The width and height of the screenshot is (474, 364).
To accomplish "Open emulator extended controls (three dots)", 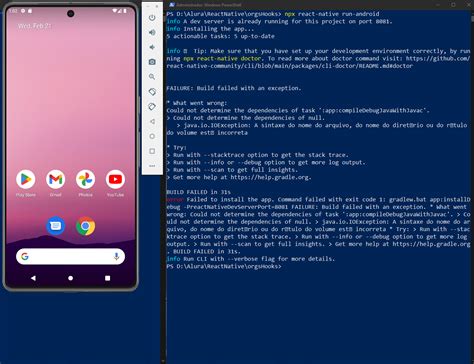I will 152,166.
